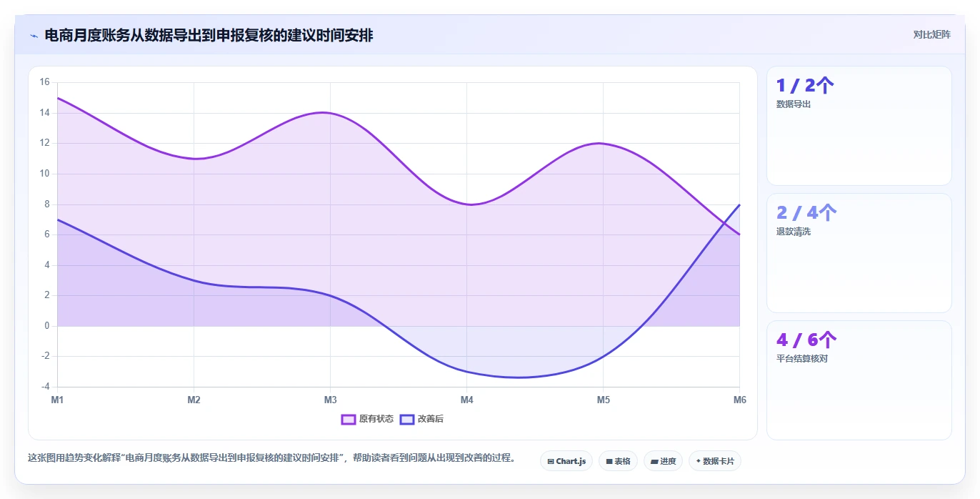Click the Chart.js tag button
Viewport: 980px width, 499px height.
(566, 461)
